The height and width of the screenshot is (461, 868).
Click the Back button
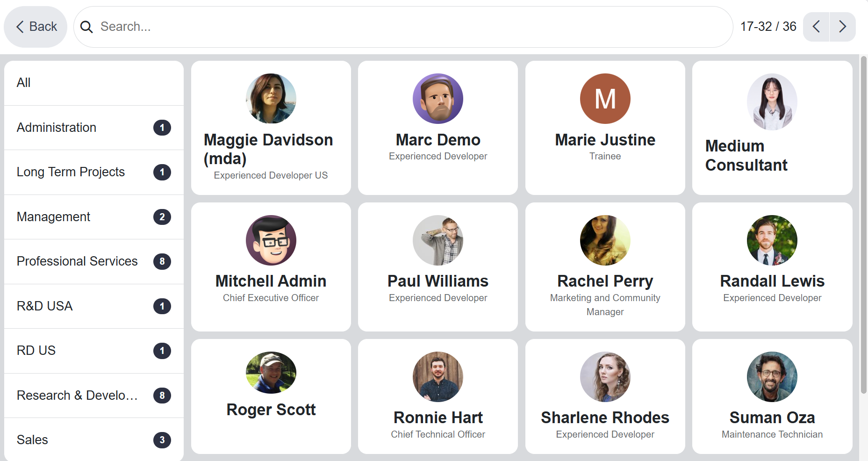(36, 27)
